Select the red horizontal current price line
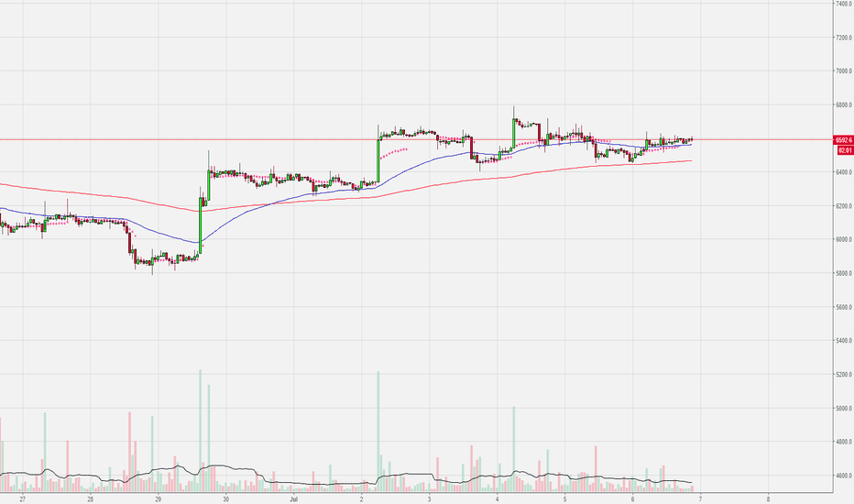 point(417,139)
